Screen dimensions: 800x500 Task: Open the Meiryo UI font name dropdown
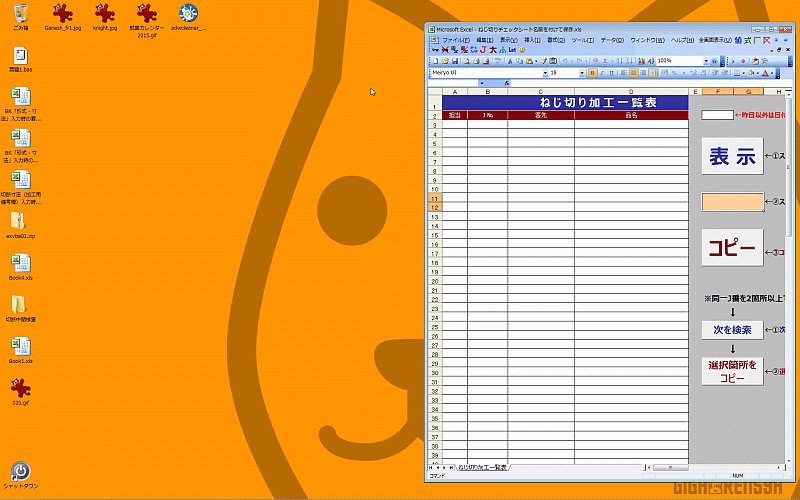(545, 73)
